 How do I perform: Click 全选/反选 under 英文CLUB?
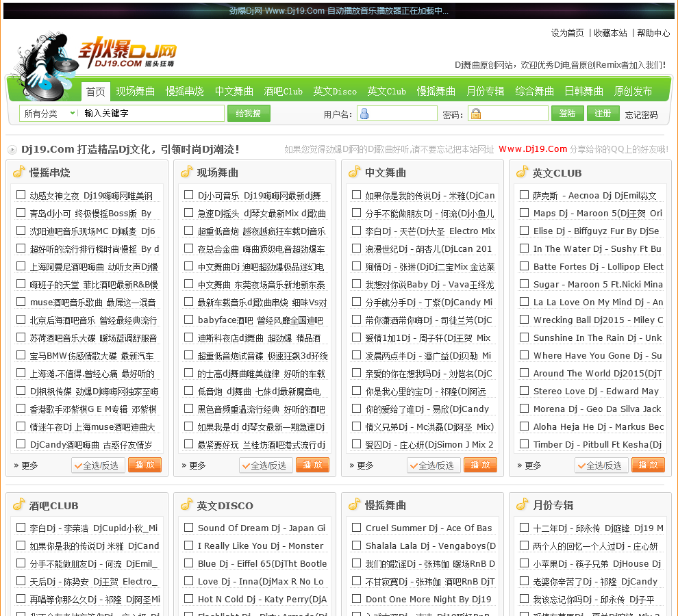(601, 465)
